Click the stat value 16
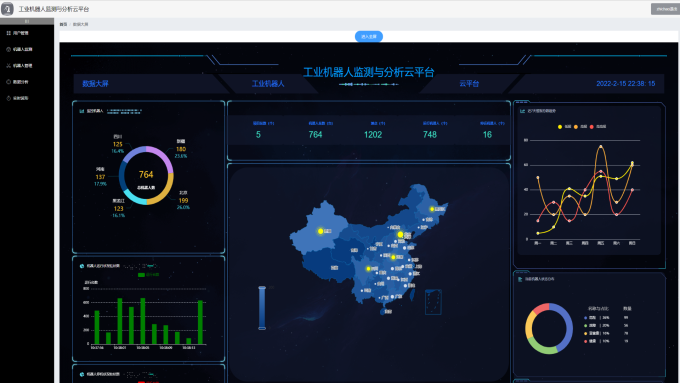 point(487,134)
